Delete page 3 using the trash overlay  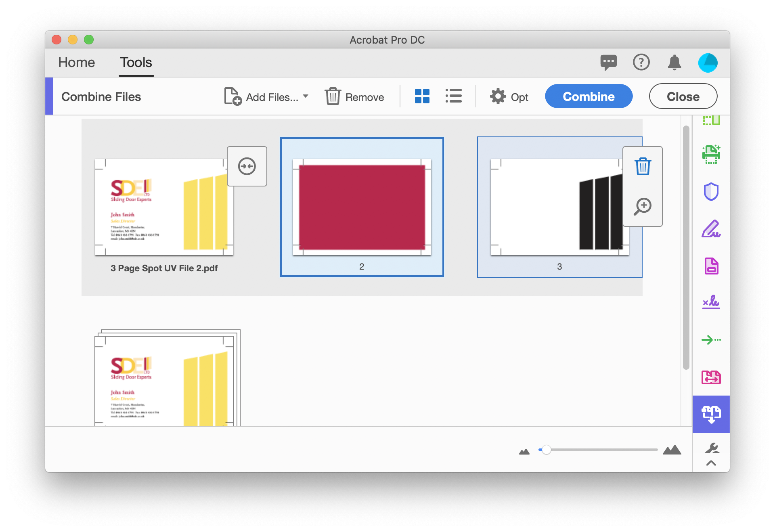click(x=643, y=166)
